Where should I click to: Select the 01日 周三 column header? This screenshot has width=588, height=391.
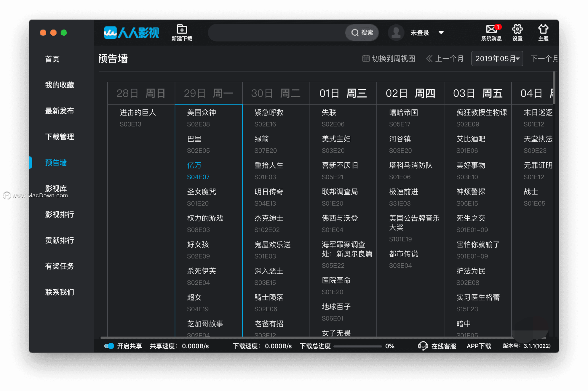pos(343,93)
